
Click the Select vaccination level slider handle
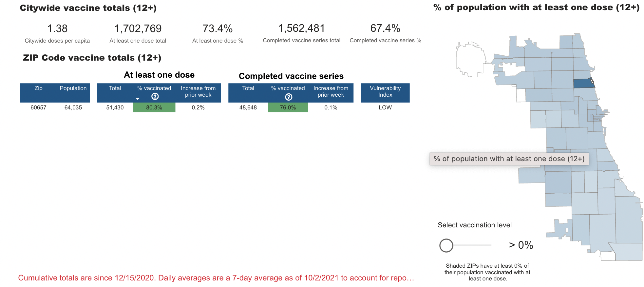tap(446, 245)
